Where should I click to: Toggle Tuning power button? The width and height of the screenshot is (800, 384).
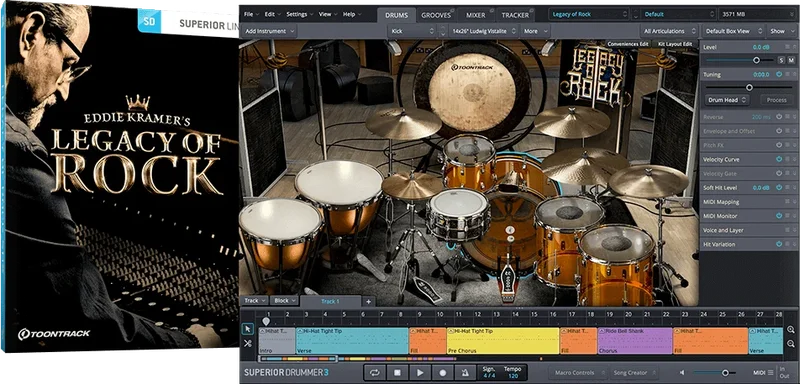pyautogui.click(x=779, y=74)
